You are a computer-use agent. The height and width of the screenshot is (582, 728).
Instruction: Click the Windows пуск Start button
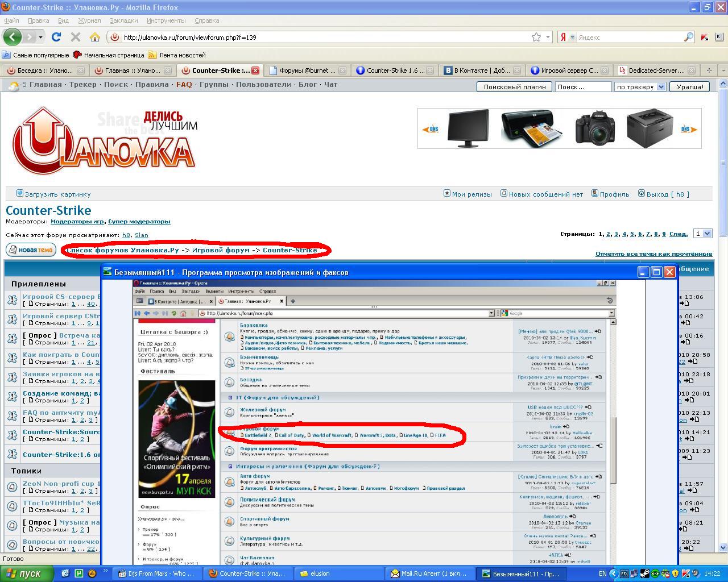[27, 573]
